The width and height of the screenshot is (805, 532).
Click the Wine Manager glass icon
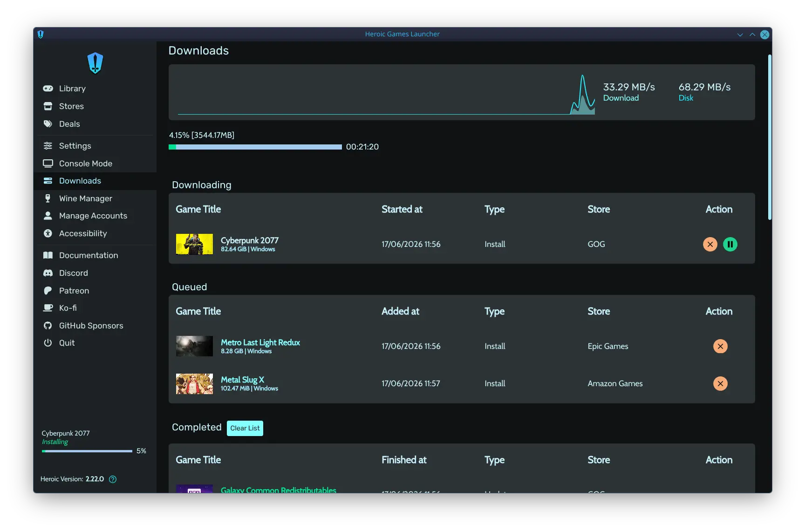pyautogui.click(x=48, y=198)
